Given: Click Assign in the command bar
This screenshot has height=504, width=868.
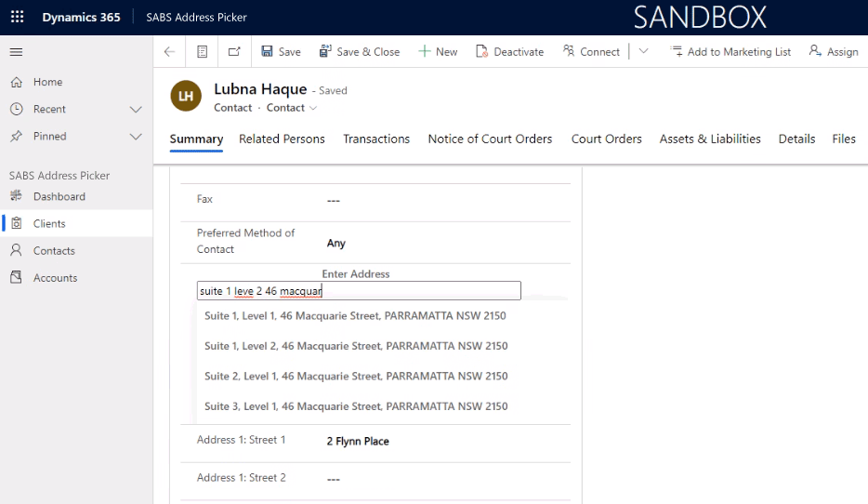Looking at the screenshot, I should pos(834,52).
